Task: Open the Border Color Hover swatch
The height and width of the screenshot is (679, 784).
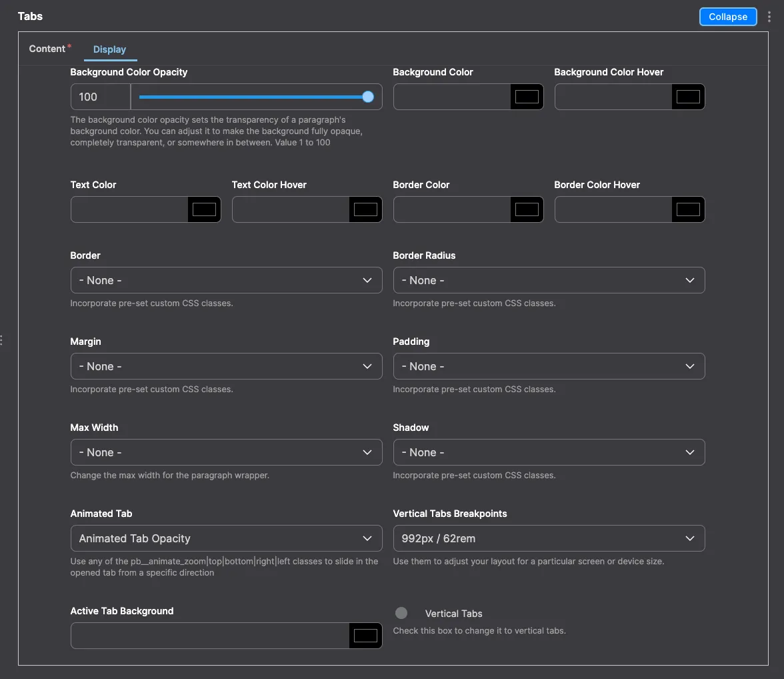Action: (x=688, y=209)
